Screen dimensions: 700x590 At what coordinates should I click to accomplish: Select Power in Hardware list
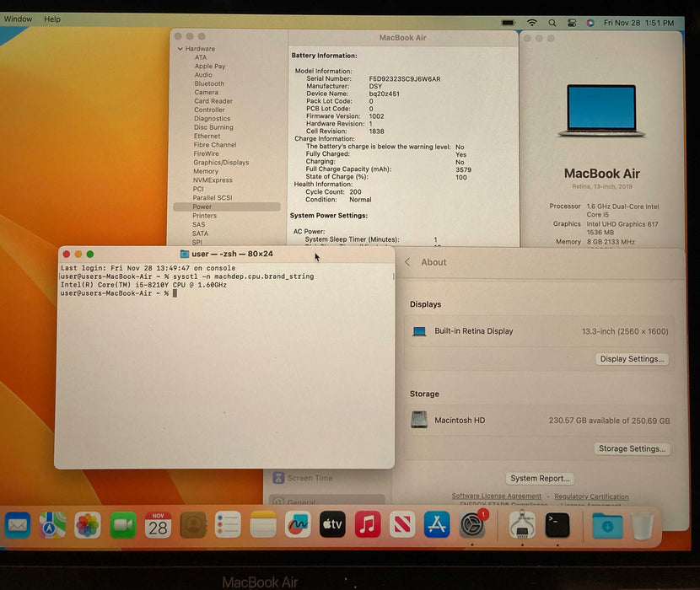point(227,206)
